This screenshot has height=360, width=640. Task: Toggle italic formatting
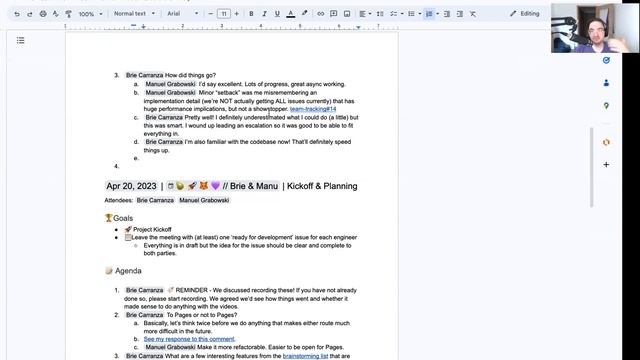coord(264,14)
